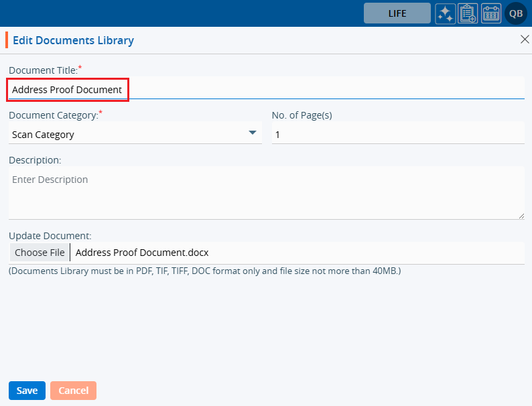Click inside the Description text area
Image resolution: width=532 pixels, height=406 pixels.
pos(266,192)
